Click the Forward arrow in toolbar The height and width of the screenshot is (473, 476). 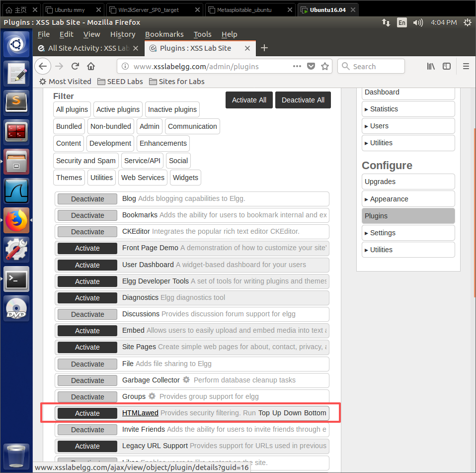pyautogui.click(x=59, y=66)
